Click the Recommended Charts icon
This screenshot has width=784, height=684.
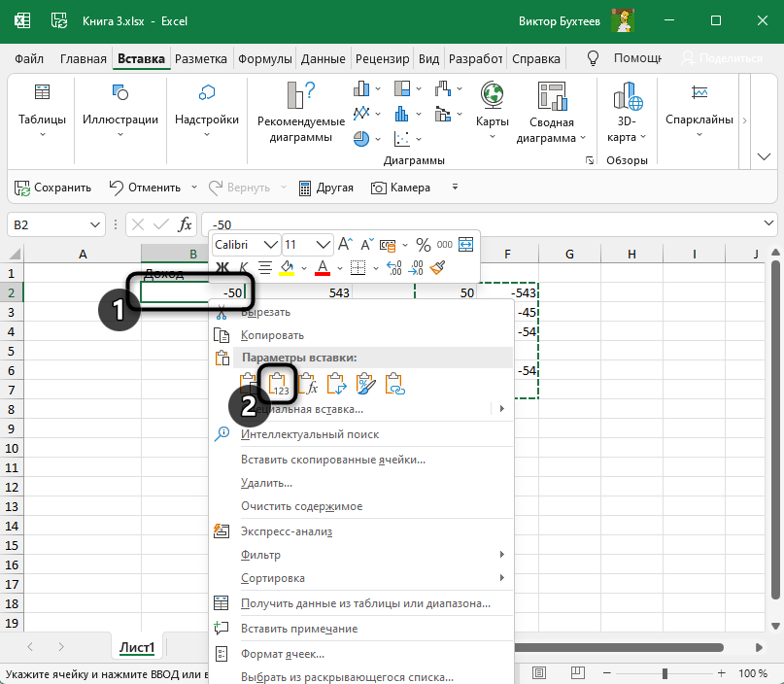pos(300,95)
